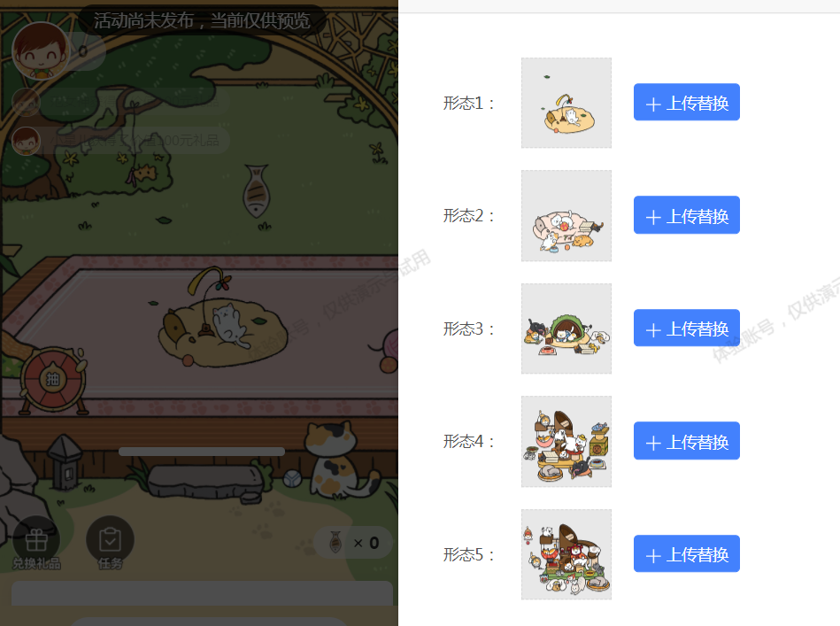The height and width of the screenshot is (626, 840).
Task: Click 上传替换 button for 形态4
Action: 686,441
